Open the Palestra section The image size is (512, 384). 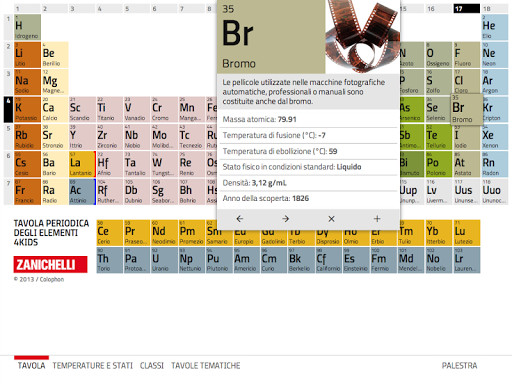click(x=459, y=366)
